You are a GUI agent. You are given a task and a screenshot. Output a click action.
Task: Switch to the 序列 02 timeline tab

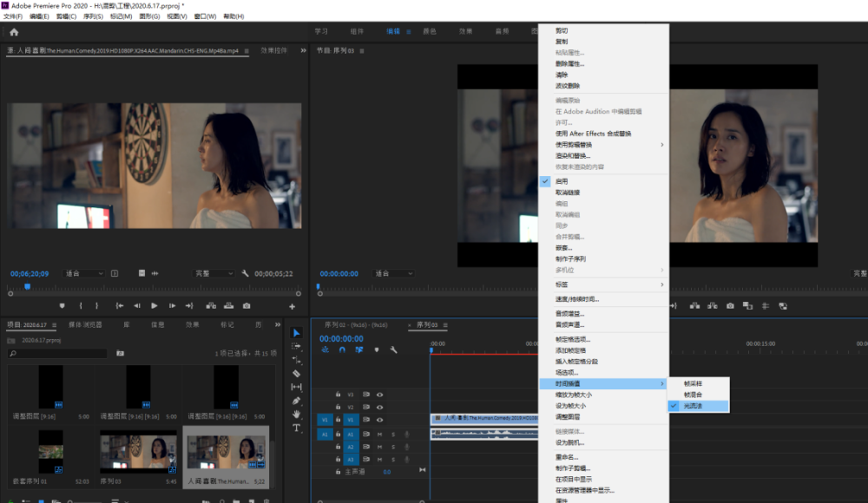click(x=355, y=325)
